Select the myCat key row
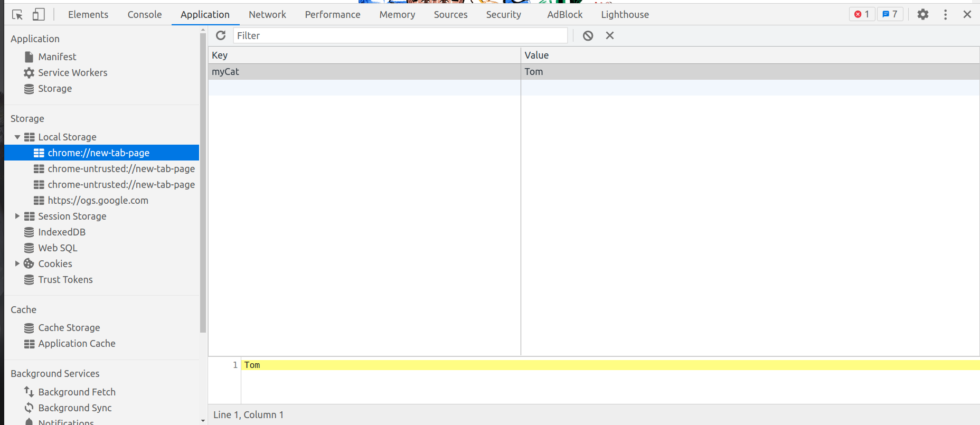 coord(364,72)
